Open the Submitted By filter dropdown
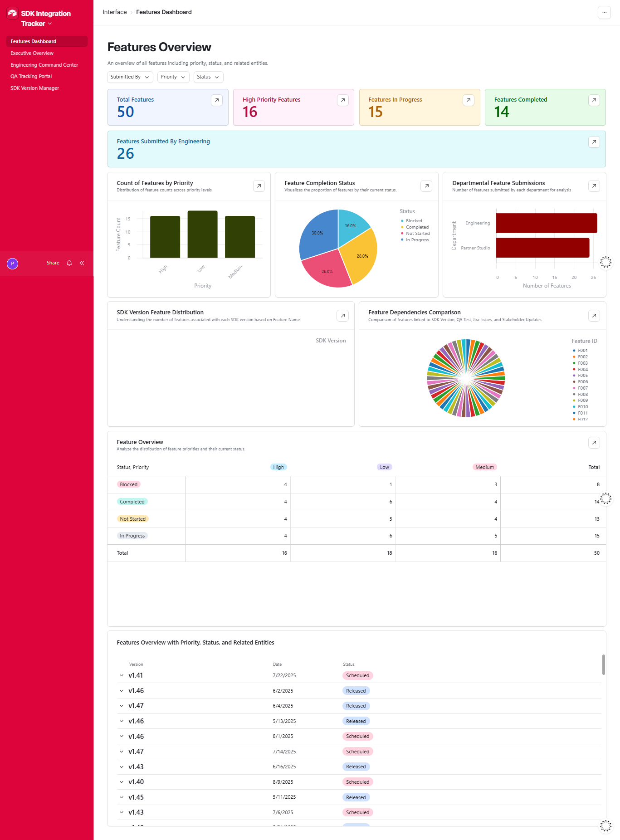The image size is (620, 840). pos(130,77)
